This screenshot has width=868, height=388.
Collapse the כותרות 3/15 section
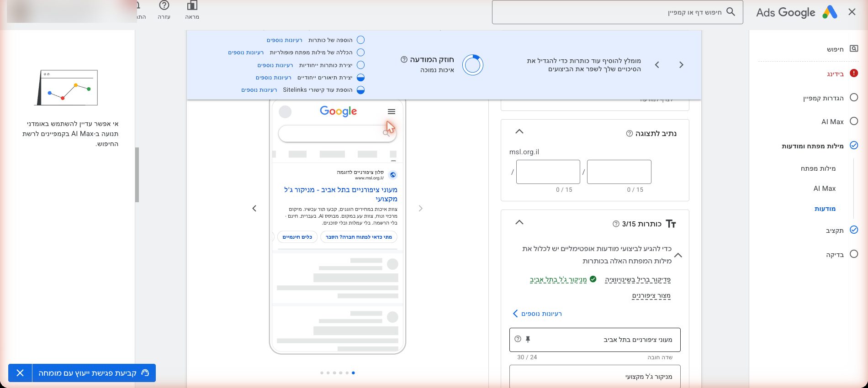pyautogui.click(x=519, y=222)
